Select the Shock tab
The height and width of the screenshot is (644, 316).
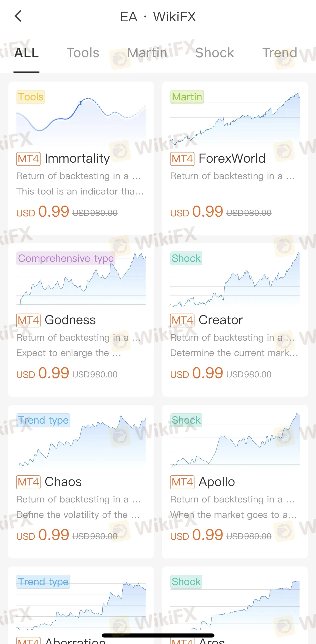click(x=214, y=53)
